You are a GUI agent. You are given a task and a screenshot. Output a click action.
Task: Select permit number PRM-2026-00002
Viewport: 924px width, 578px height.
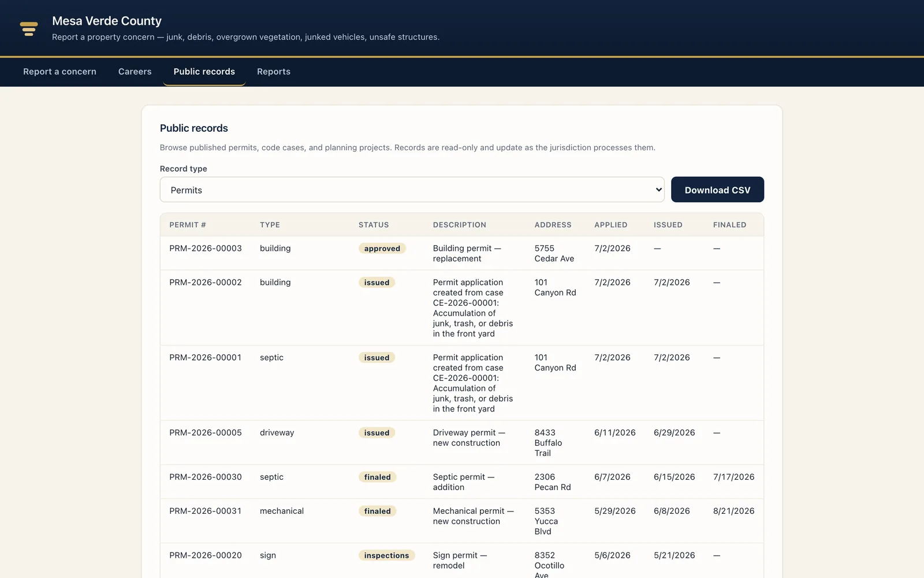pyautogui.click(x=206, y=283)
